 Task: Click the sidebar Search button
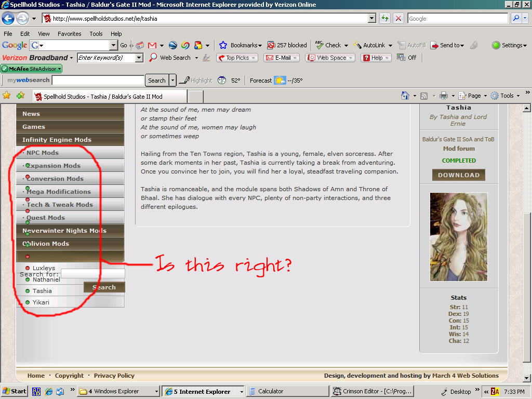(104, 287)
